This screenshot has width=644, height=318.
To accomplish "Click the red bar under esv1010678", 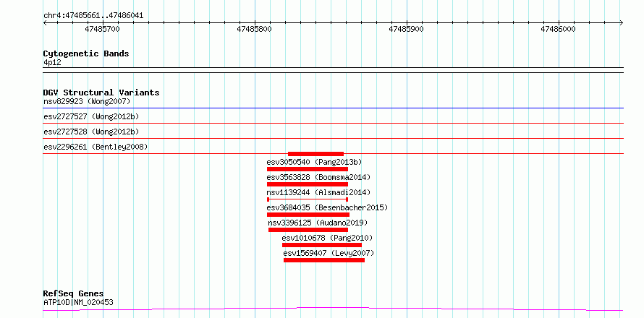I will click(x=322, y=245).
